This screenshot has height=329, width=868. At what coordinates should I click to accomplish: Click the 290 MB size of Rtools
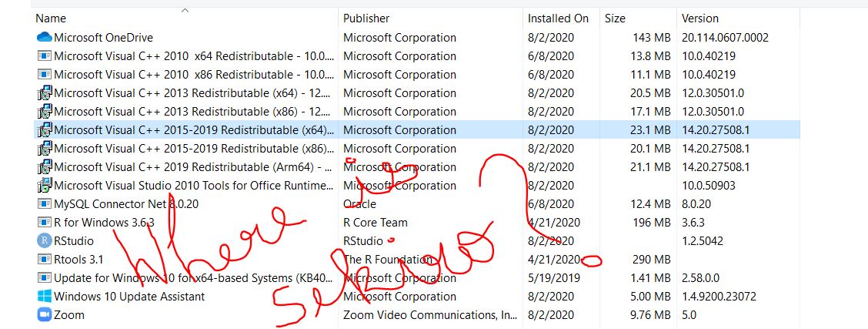652,259
